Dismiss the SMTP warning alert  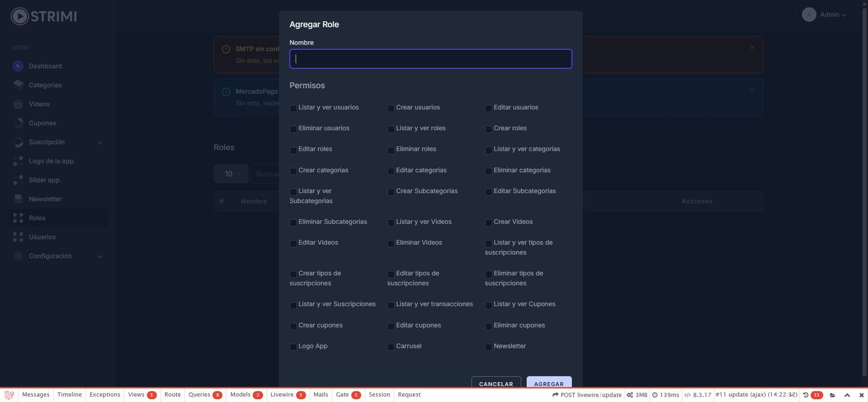752,48
